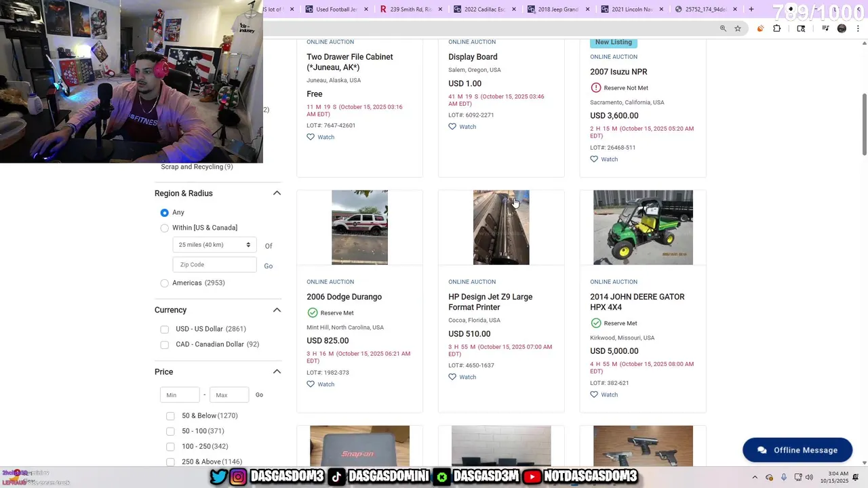Open the Chrome profile avatar

pyautogui.click(x=842, y=28)
